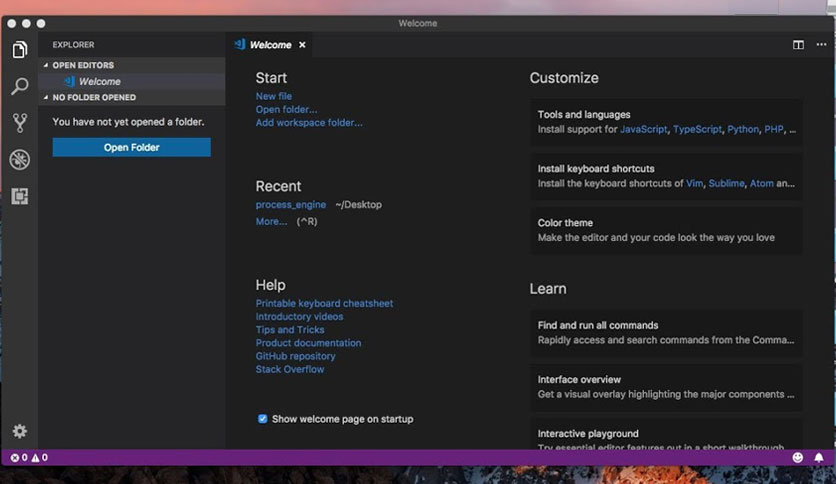Click the Vim keyboard shortcuts link
This screenshot has width=836, height=484.
point(694,183)
